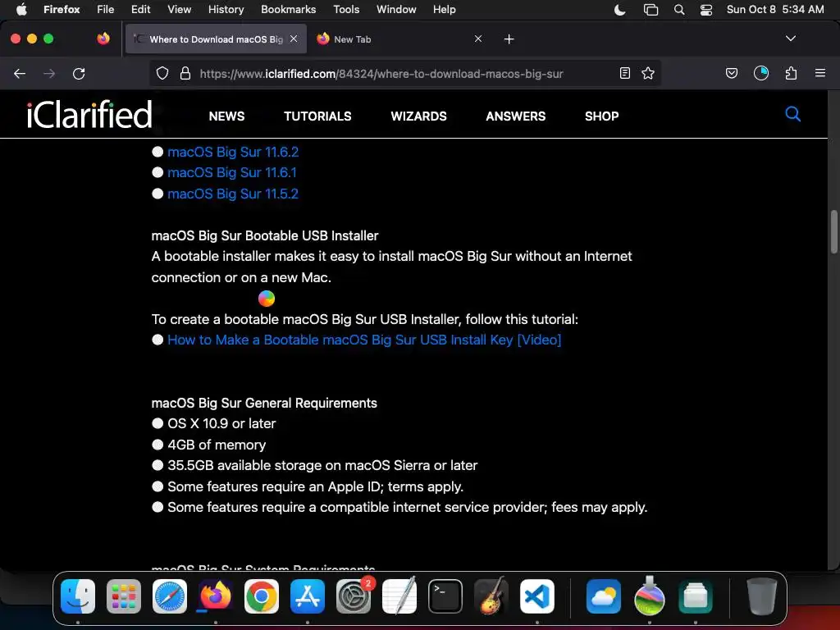This screenshot has width=840, height=630.
Task: Open macOS Sonoma installer in Dock
Action: 650,596
